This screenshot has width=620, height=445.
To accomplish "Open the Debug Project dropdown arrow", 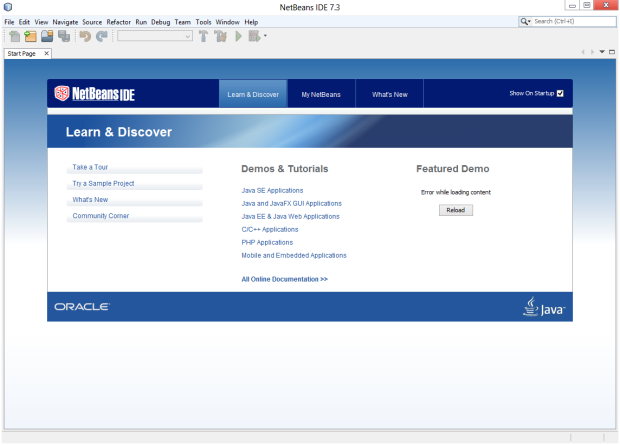I will click(x=265, y=36).
